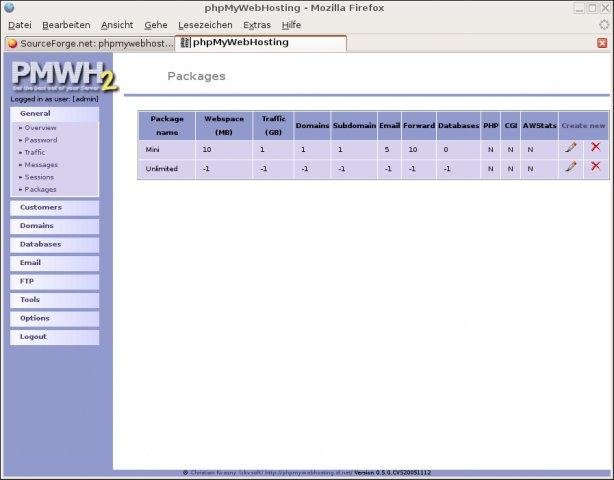The width and height of the screenshot is (614, 480).
Task: Open Traffic in the sidebar
Action: (x=34, y=152)
